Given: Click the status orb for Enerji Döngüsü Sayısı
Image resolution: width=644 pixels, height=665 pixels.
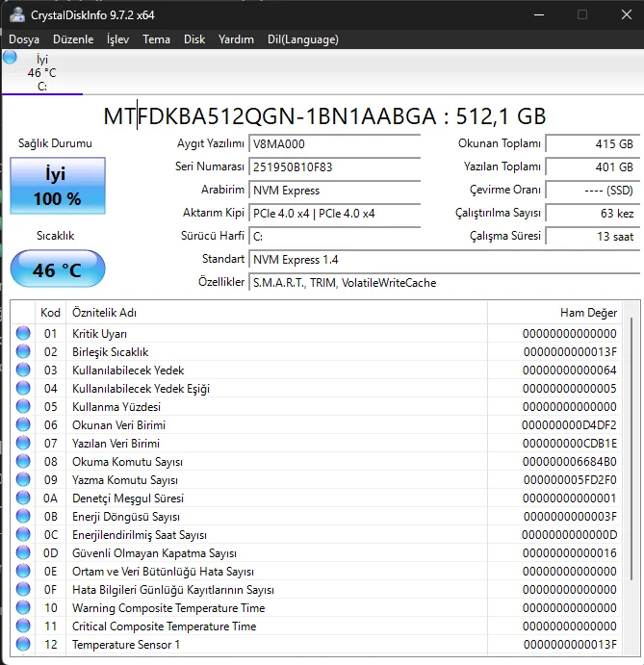Looking at the screenshot, I should [23, 516].
